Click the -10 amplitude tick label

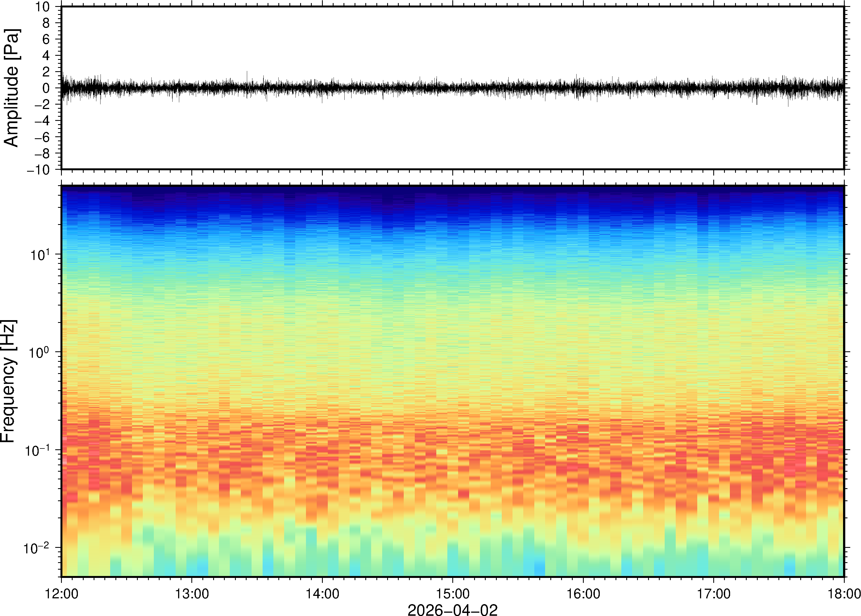click(x=38, y=170)
